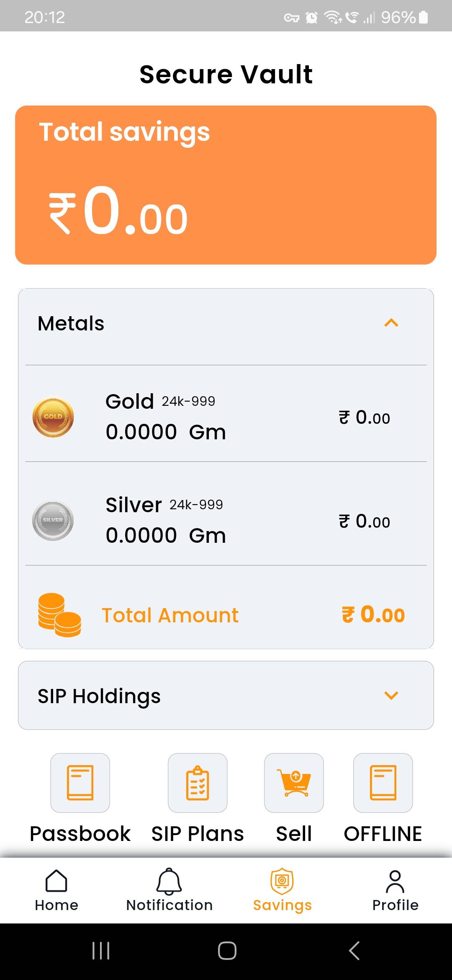
Task: Go to Home tab
Action: 56,890
